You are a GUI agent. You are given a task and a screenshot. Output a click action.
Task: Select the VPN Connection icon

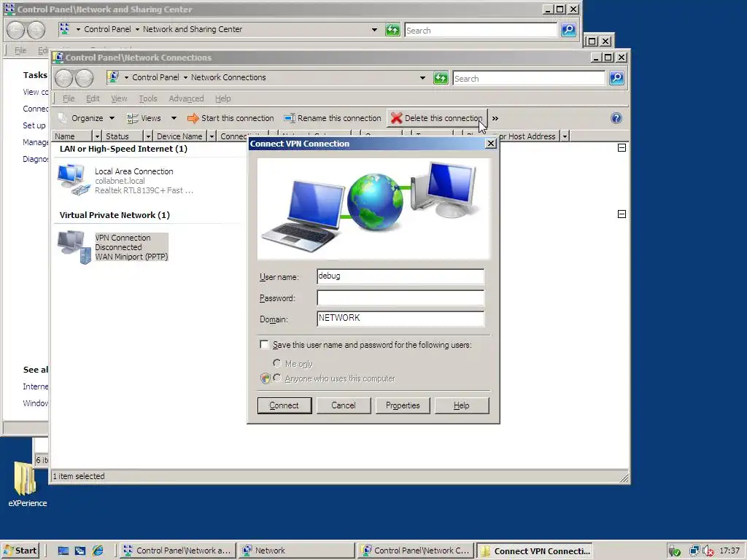click(74, 246)
